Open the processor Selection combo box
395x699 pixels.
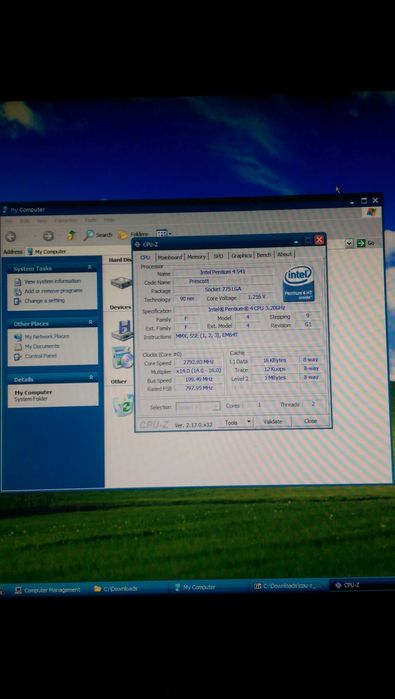[x=198, y=407]
